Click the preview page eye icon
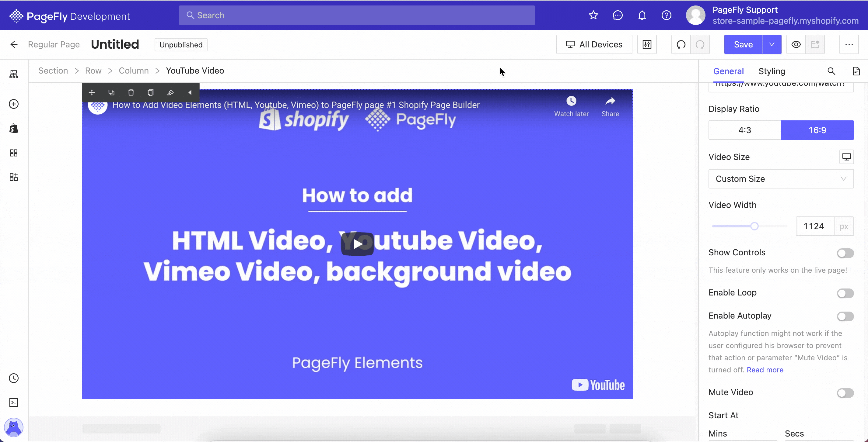This screenshot has width=868, height=442. [796, 44]
